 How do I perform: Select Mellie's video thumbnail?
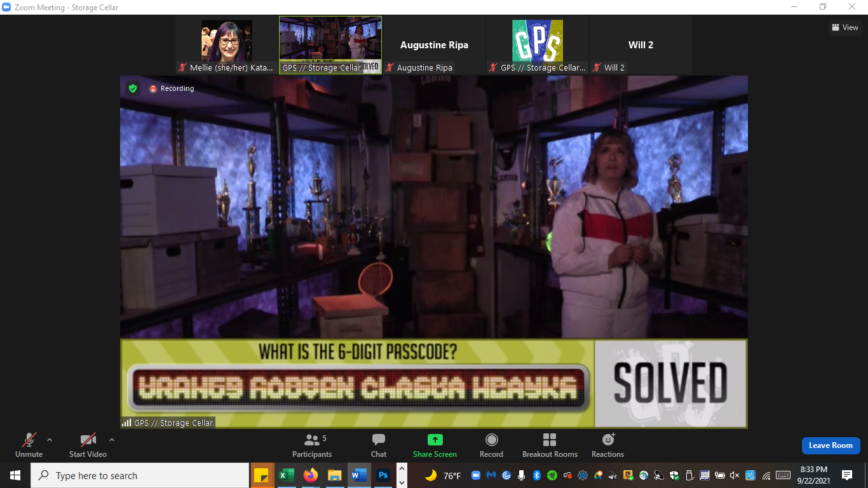227,45
